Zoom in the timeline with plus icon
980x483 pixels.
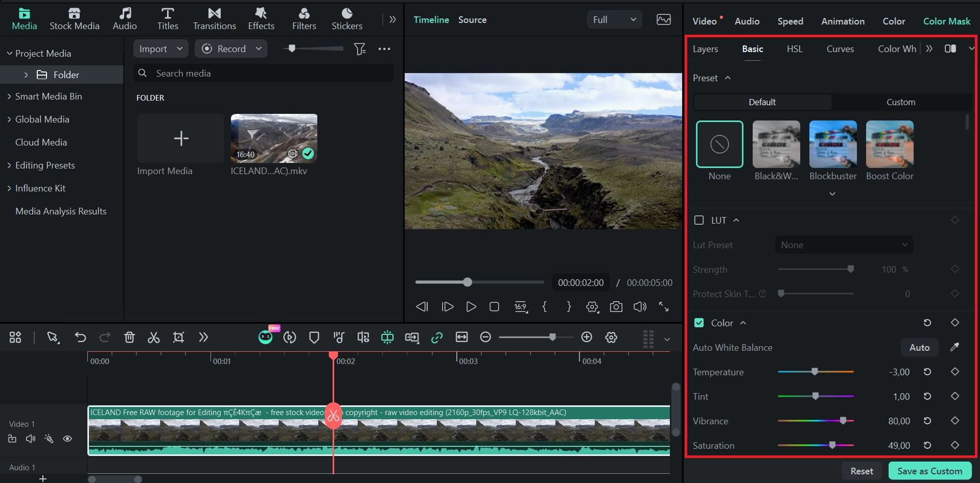587,337
